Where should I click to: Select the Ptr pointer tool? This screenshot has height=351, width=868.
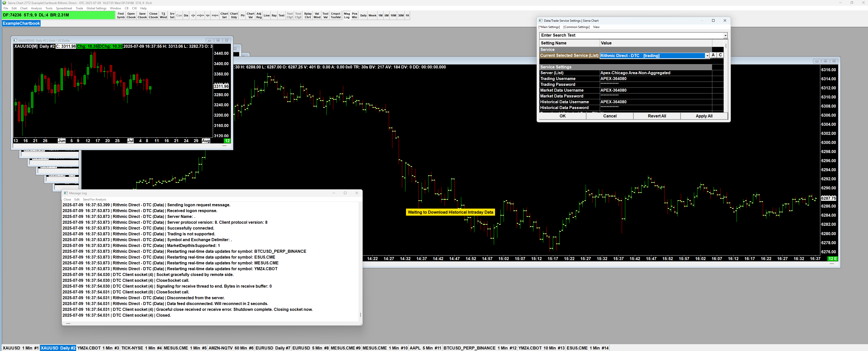(x=242, y=15)
